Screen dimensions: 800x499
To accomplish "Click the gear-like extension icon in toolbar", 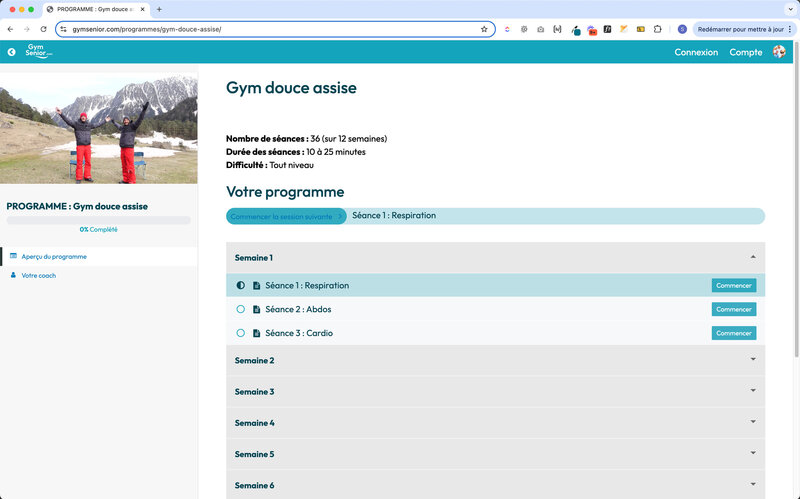I will 524,29.
